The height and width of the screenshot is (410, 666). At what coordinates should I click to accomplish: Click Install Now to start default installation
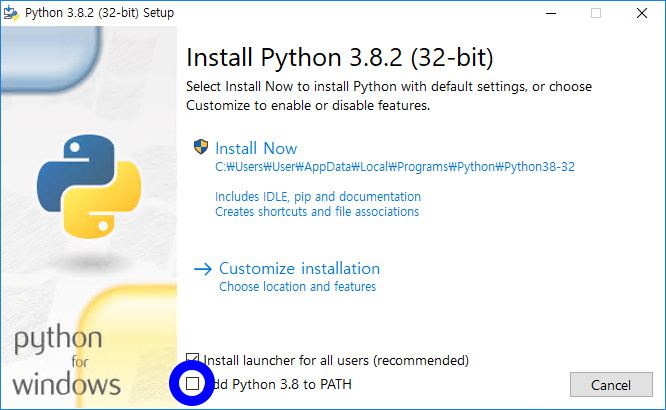click(256, 149)
